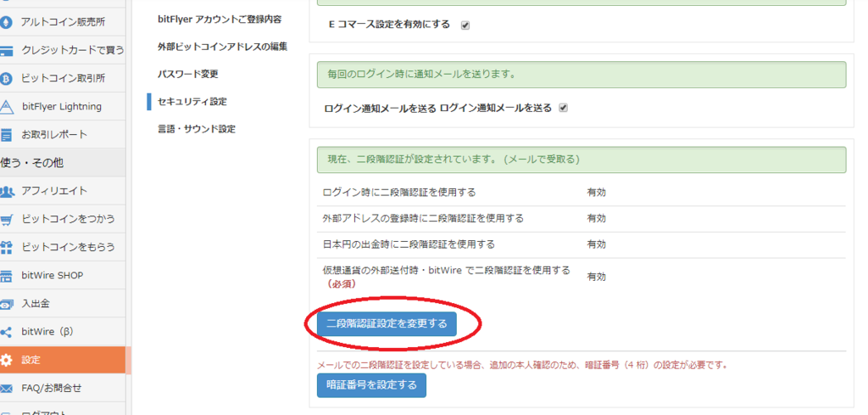Click the red メールでの二段階認証 warning text
868x415 pixels.
521,366
